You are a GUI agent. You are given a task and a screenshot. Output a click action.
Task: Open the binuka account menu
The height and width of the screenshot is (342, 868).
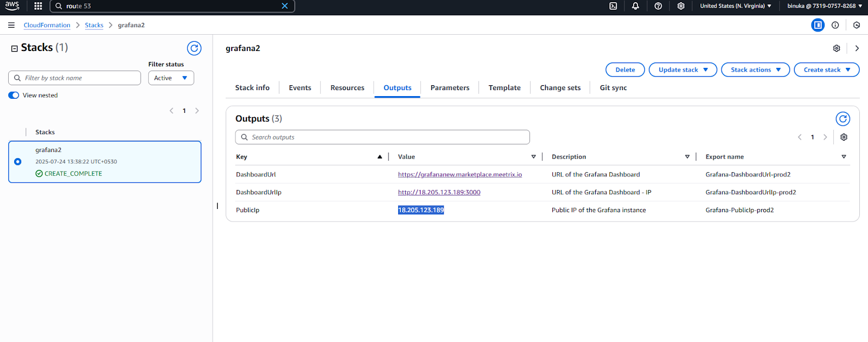[x=825, y=6]
